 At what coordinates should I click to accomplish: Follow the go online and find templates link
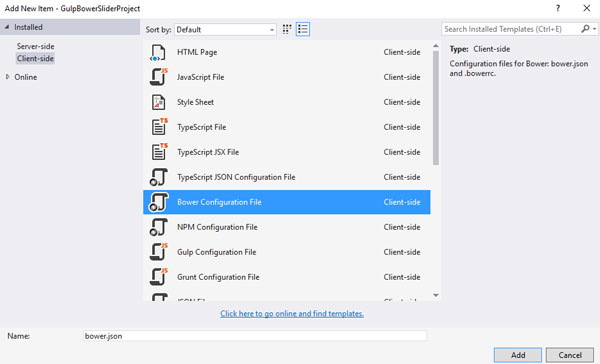pyautogui.click(x=292, y=313)
